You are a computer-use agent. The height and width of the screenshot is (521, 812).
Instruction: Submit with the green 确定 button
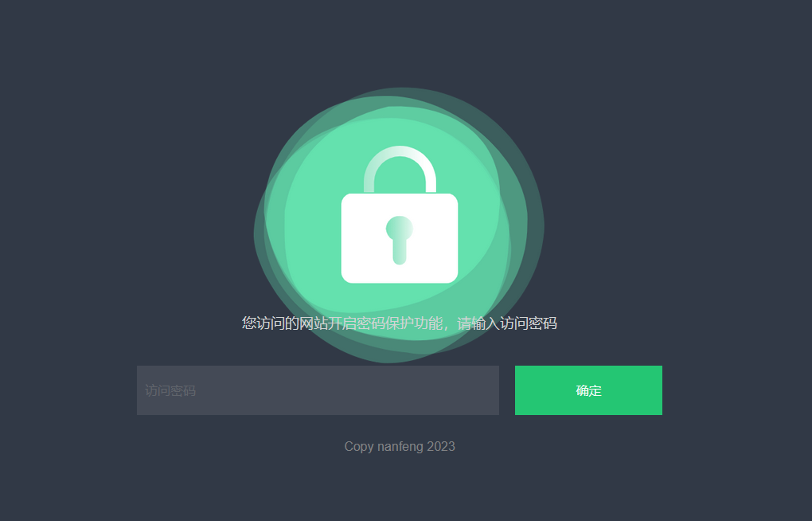588,390
